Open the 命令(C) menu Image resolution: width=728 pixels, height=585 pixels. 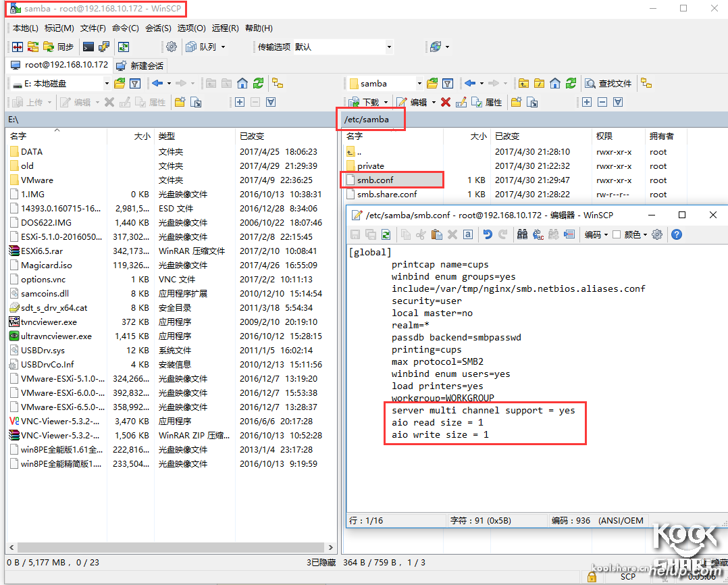(126, 28)
